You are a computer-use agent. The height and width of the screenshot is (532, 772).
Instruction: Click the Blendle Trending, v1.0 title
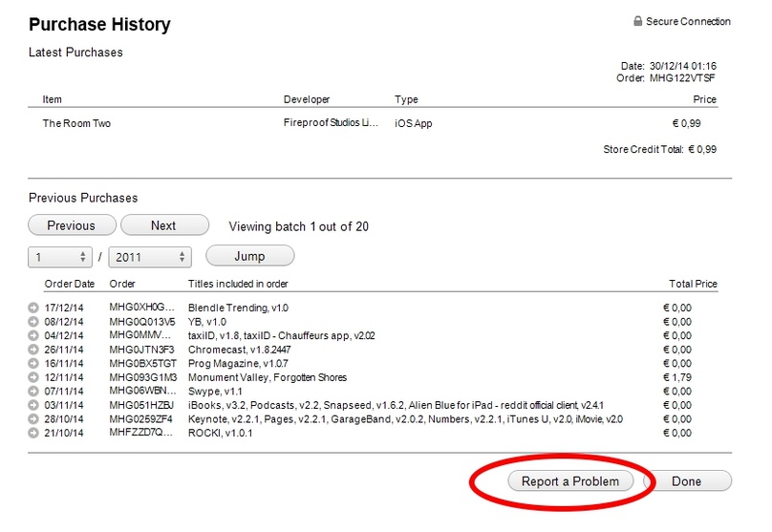click(238, 309)
